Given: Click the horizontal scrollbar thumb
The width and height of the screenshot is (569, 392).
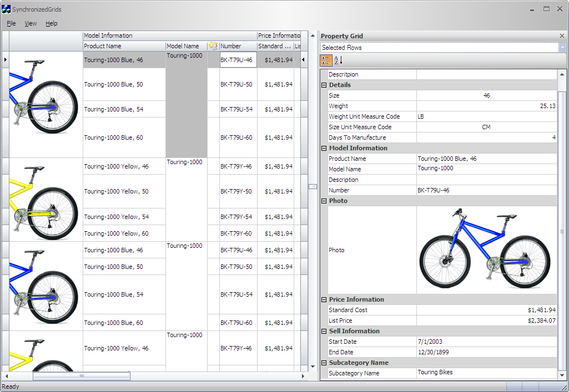Looking at the screenshot, I should pyautogui.click(x=82, y=376).
